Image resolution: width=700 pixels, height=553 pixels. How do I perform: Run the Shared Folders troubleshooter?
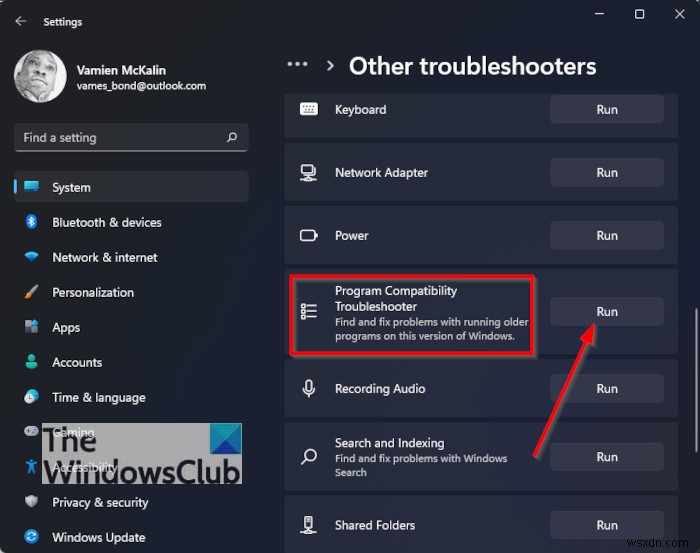tap(607, 525)
